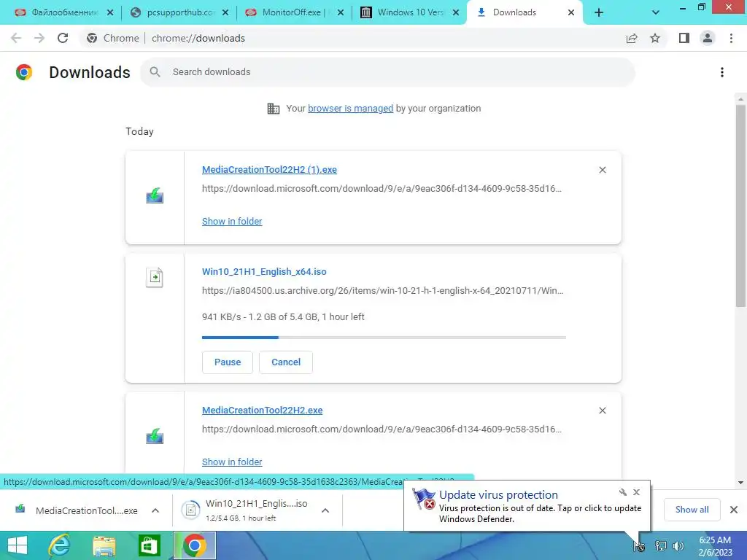Image resolution: width=747 pixels, height=560 pixels.
Task: Focus the Search downloads field
Action: (387, 72)
